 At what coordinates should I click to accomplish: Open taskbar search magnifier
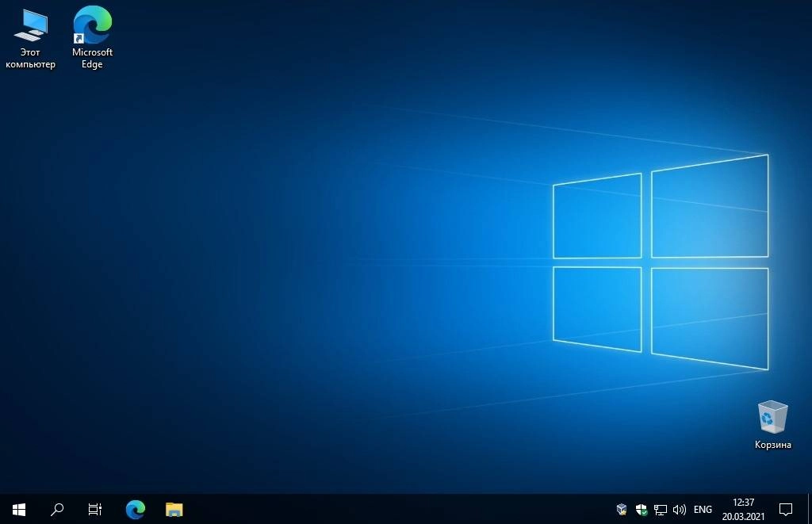pyautogui.click(x=57, y=510)
